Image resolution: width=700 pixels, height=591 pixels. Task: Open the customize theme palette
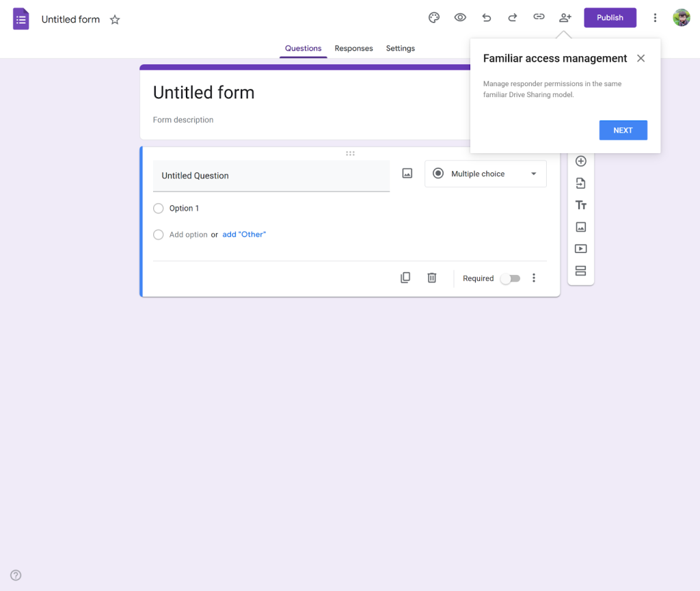tap(433, 18)
